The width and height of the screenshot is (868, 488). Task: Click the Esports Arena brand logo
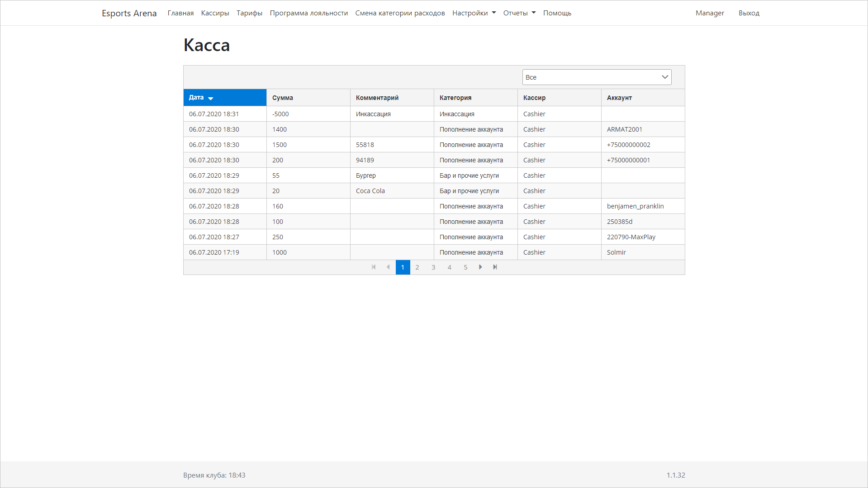[x=129, y=13]
